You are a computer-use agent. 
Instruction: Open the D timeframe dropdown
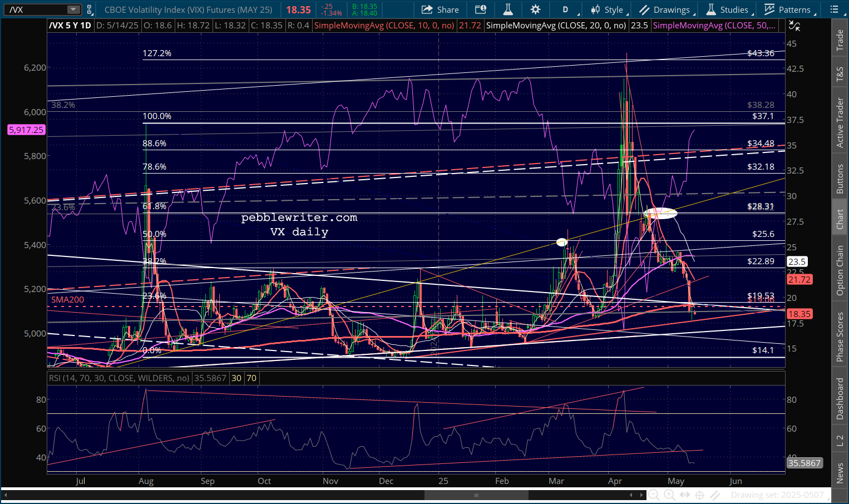[x=567, y=9]
